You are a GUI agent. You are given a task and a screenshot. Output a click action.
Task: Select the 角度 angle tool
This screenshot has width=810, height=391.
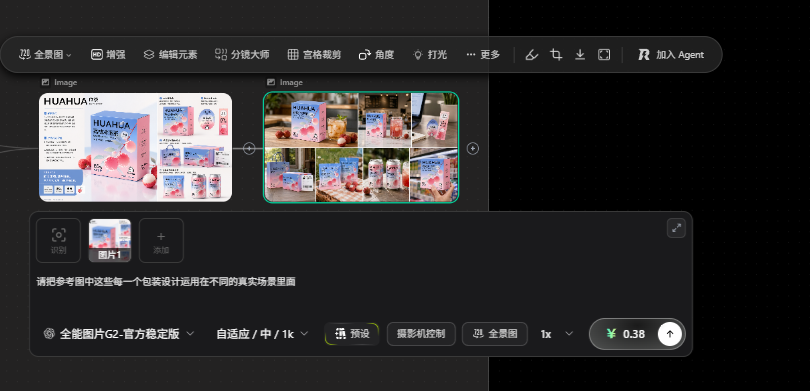coord(377,55)
